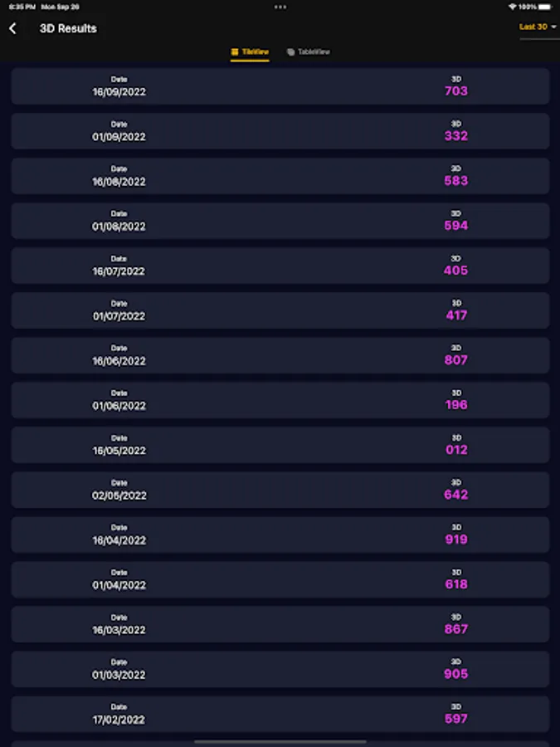Switch to the TileView tab
The image size is (560, 747).
250,52
